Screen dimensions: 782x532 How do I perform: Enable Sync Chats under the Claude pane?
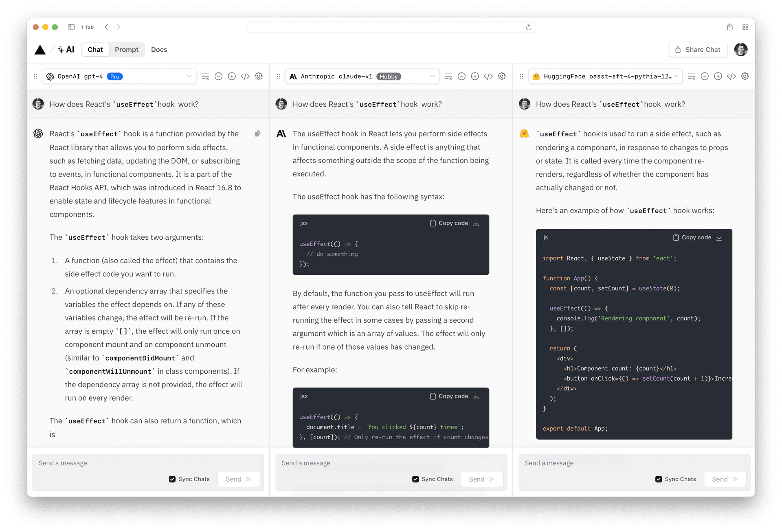415,479
